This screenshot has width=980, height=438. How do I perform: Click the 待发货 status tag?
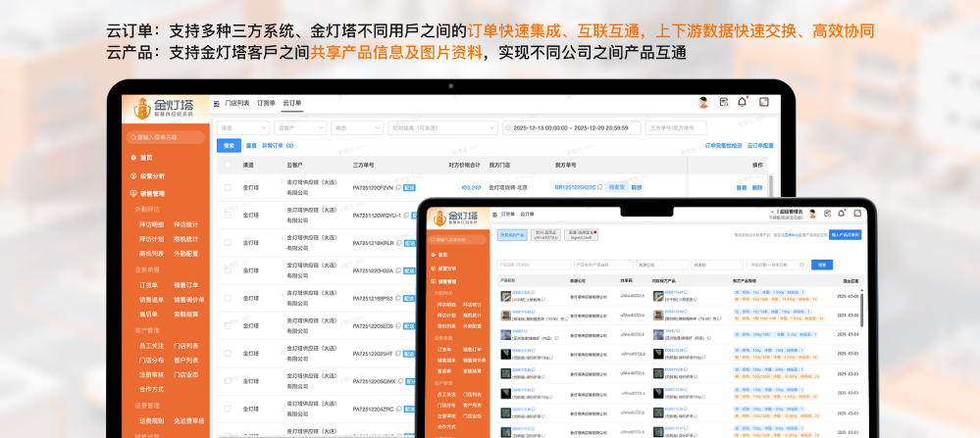[x=616, y=187]
